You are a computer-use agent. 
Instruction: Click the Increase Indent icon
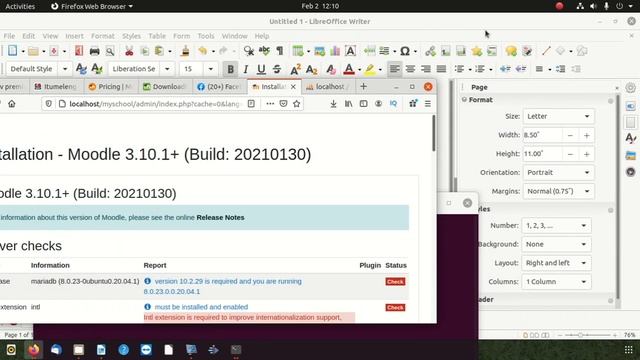click(505, 69)
